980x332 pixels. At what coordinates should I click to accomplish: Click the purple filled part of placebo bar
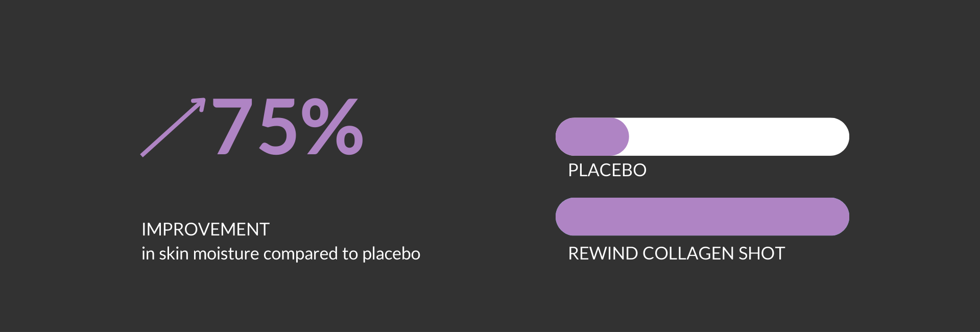(591, 137)
